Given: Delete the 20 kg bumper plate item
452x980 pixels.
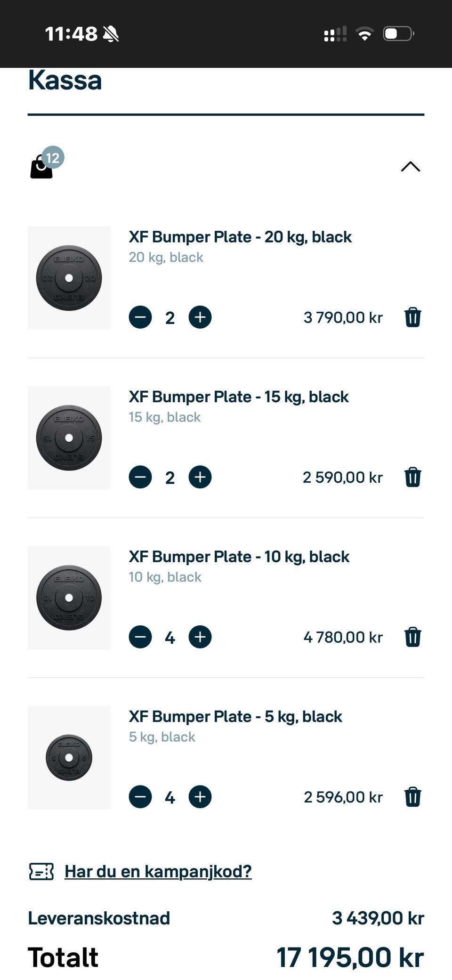Looking at the screenshot, I should 412,317.
